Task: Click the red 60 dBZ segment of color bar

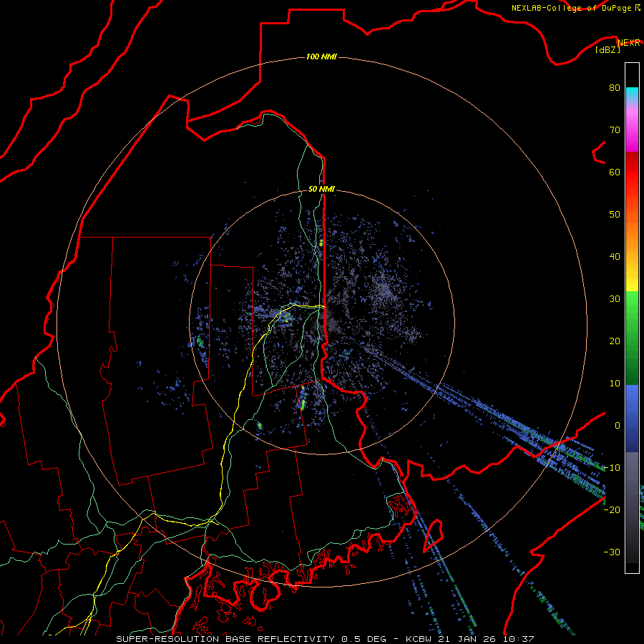Action: coord(632,172)
